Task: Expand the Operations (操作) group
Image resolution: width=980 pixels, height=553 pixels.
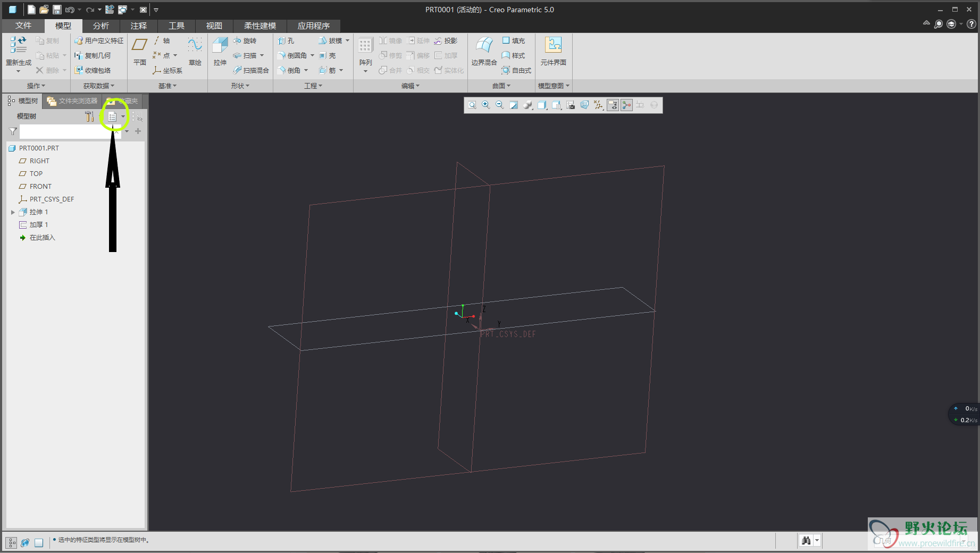Action: pyautogui.click(x=36, y=86)
